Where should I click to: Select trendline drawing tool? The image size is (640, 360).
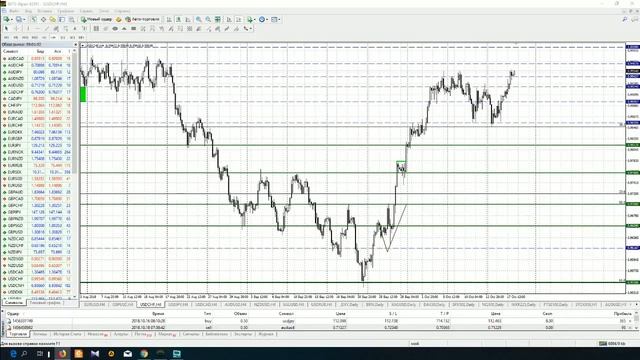[x=47, y=29]
